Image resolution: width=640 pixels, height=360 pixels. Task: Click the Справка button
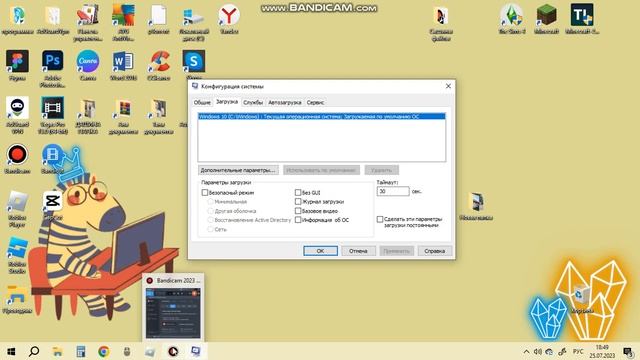pos(434,251)
